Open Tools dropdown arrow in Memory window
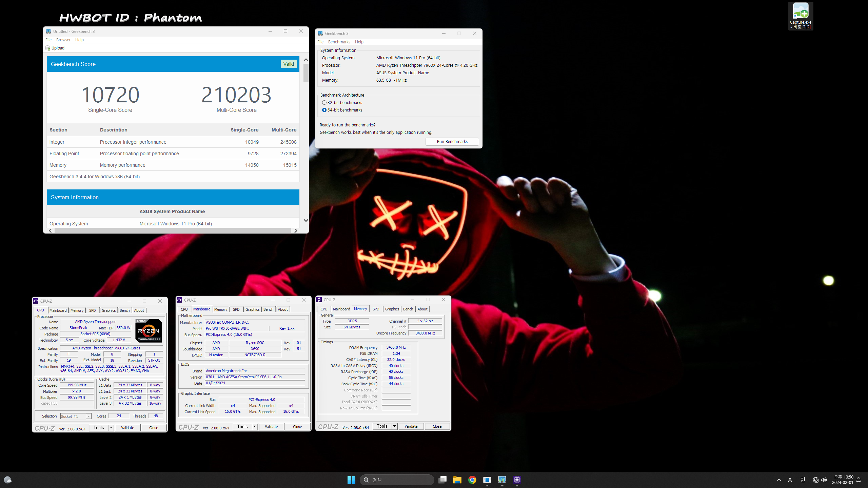 394,426
